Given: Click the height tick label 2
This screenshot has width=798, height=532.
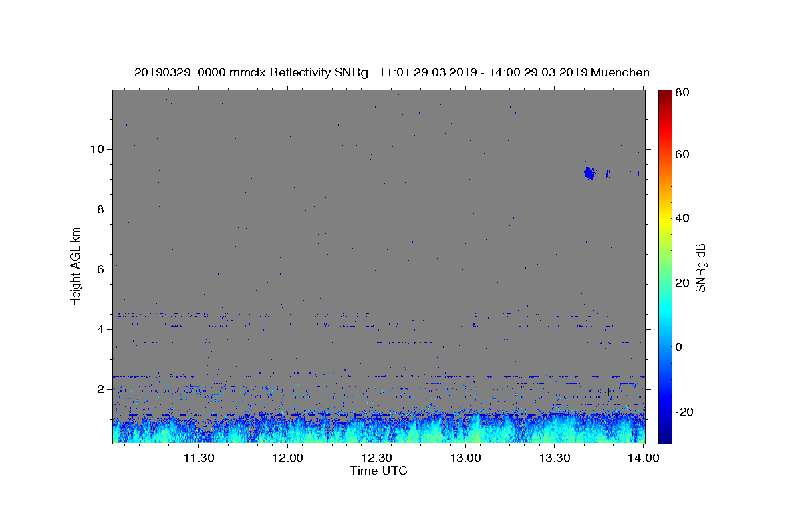Looking at the screenshot, I should (x=100, y=389).
